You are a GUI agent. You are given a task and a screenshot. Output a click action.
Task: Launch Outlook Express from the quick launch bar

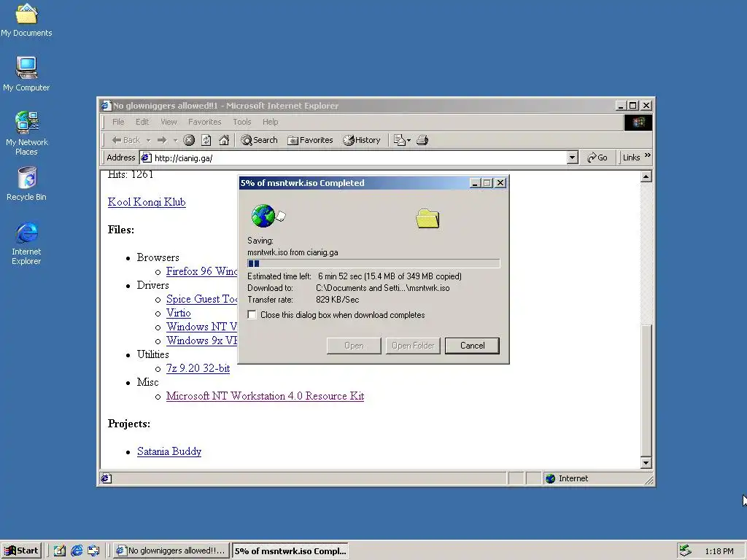pyautogui.click(x=93, y=551)
